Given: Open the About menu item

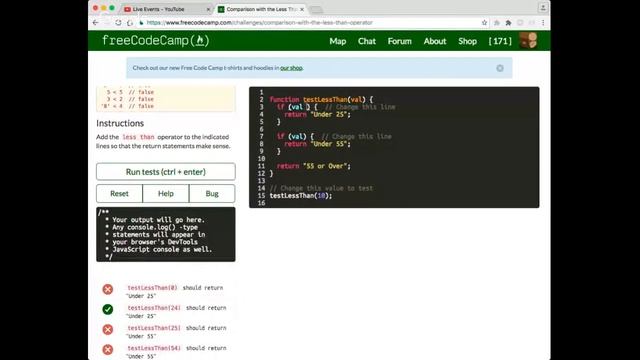Looking at the screenshot, I should [x=435, y=41].
